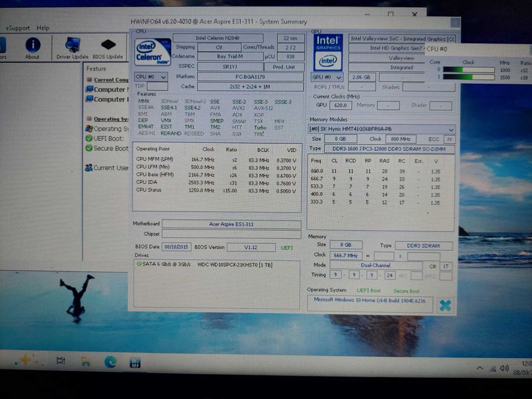Screen dimensions: 532x399
Task: Click the Dual-Channel mode field
Action: pyautogui.click(x=376, y=265)
